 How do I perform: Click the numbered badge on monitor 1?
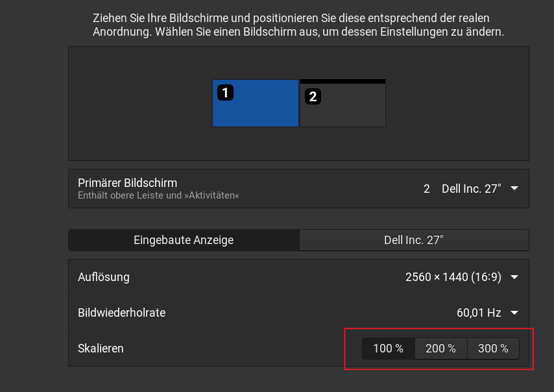pyautogui.click(x=225, y=93)
